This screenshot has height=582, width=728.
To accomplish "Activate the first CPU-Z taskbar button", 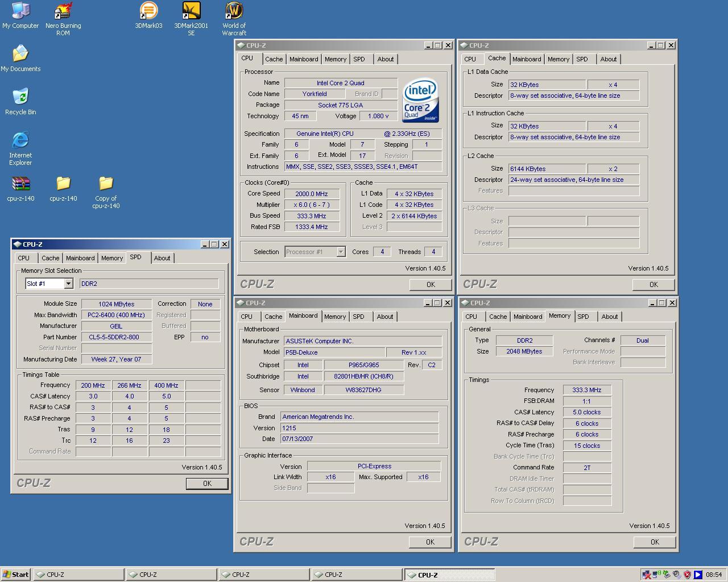I will [78, 575].
